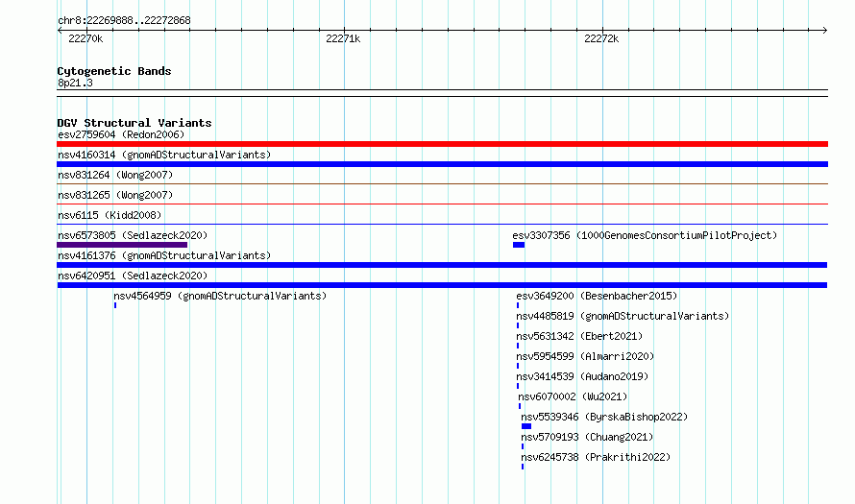Image resolution: width=855 pixels, height=504 pixels.
Task: Open nsv4485819 (gnomADStructuralVariants) label
Action: coord(623,316)
